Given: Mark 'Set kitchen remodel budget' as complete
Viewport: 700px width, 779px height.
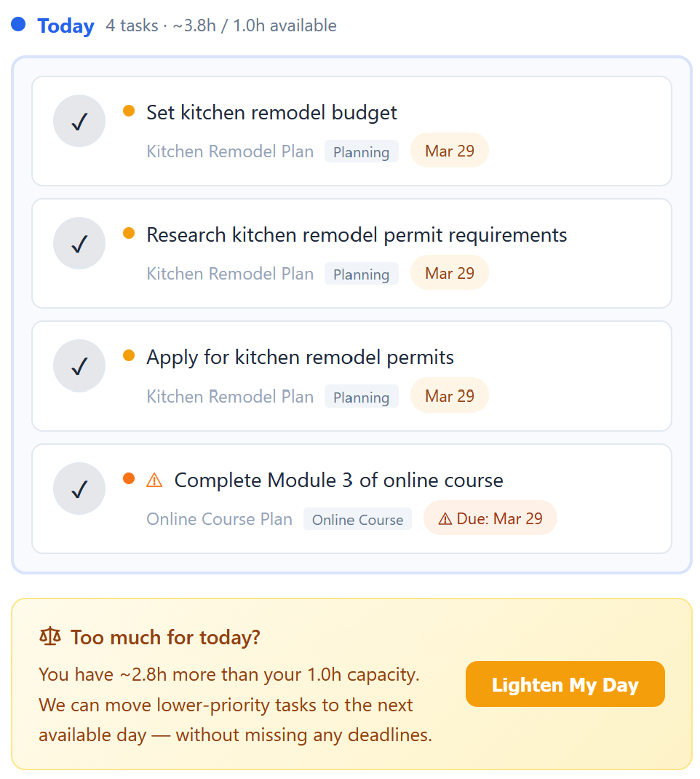Looking at the screenshot, I should point(79,120).
